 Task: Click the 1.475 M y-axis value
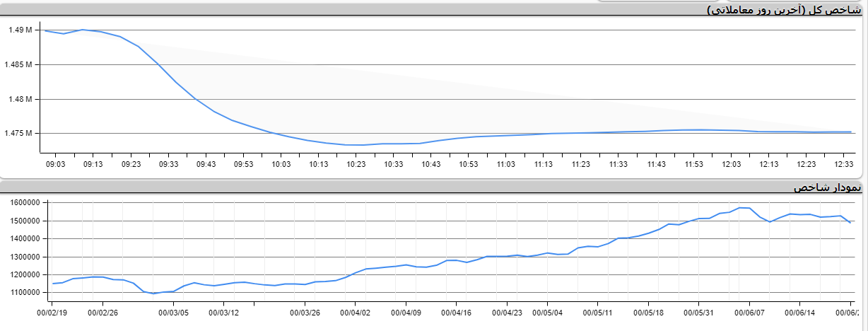19,133
